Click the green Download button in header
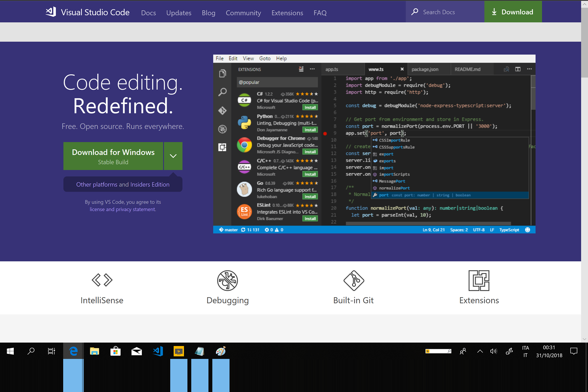 pyautogui.click(x=513, y=12)
